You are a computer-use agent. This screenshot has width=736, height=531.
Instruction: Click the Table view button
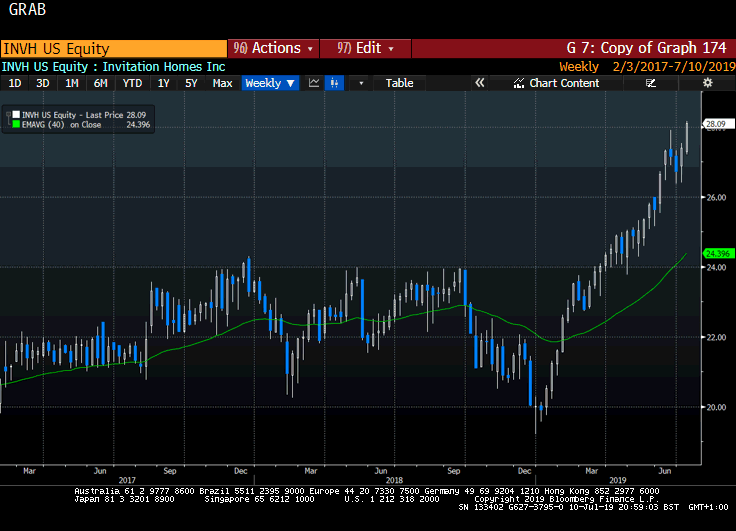(x=399, y=83)
